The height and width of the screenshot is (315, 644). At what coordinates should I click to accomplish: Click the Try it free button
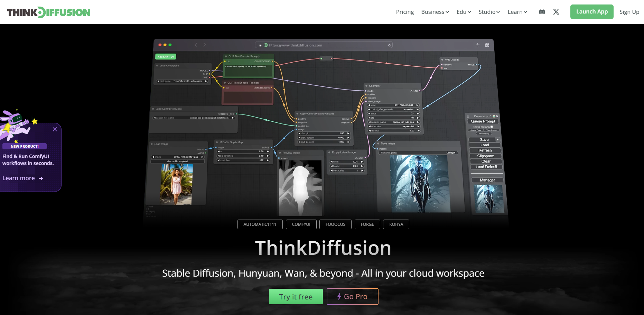296,297
